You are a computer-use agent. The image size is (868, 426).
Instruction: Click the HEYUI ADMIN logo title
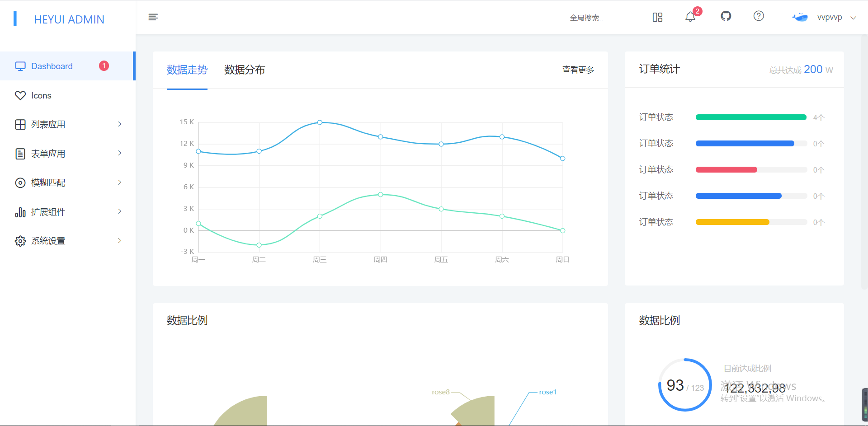[x=69, y=19]
